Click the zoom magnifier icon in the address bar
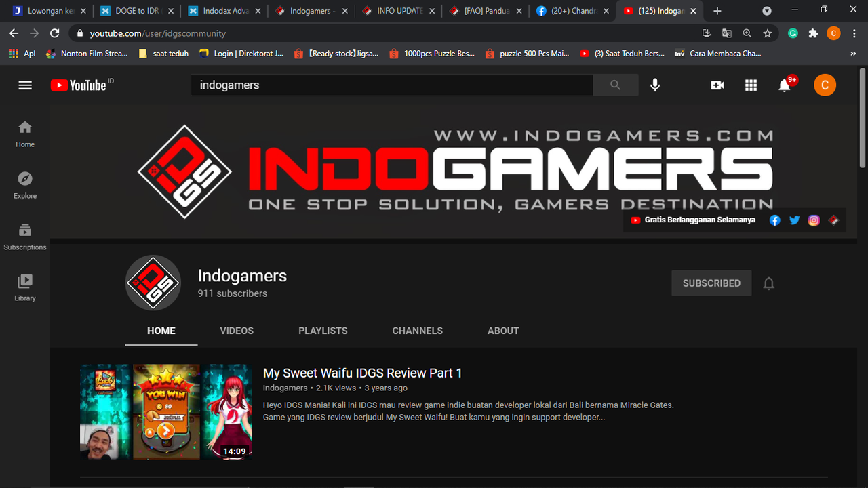868x488 pixels. click(747, 33)
